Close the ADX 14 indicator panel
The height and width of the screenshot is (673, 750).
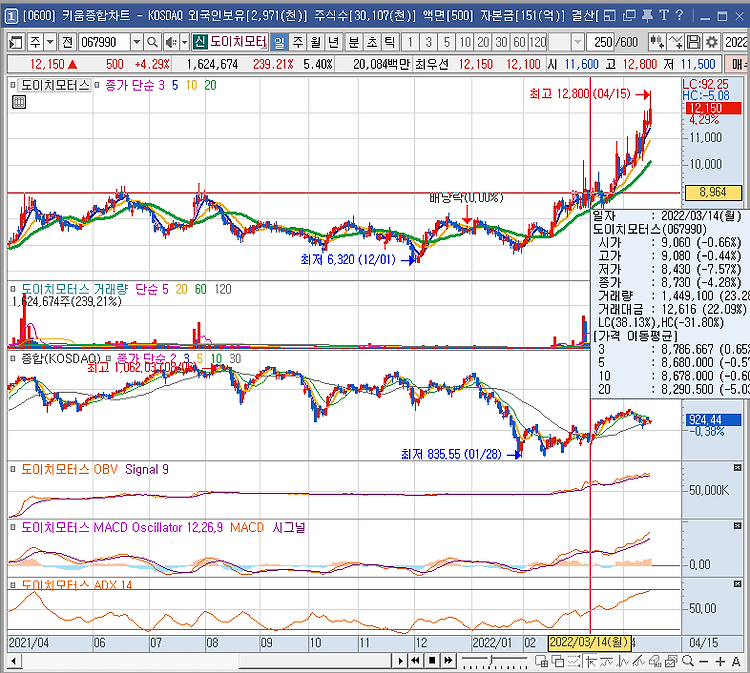pyautogui.click(x=737, y=584)
